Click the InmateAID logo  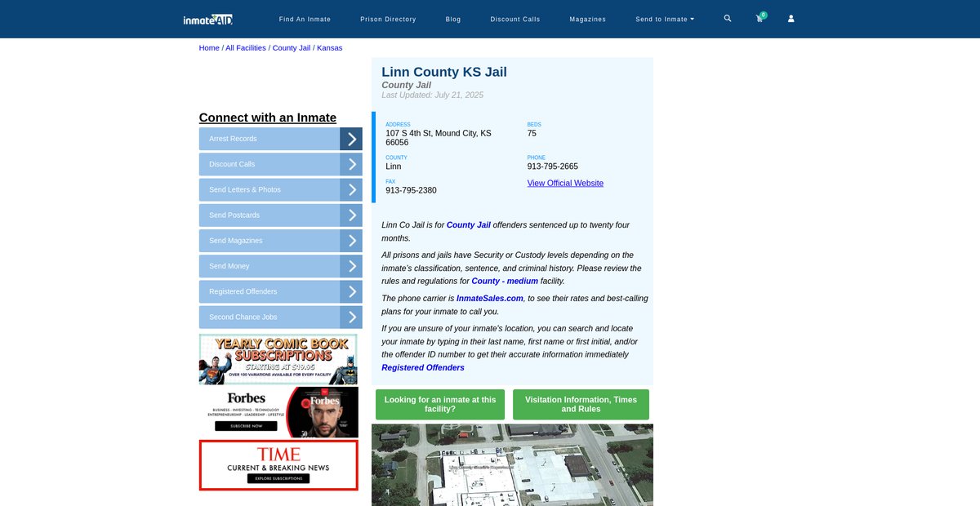pyautogui.click(x=208, y=19)
